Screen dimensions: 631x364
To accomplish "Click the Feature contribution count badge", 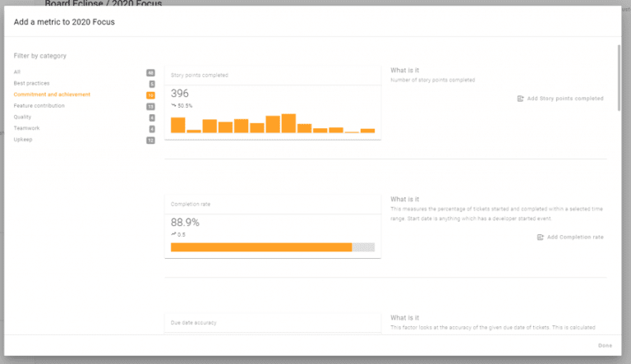I will 150,107.
